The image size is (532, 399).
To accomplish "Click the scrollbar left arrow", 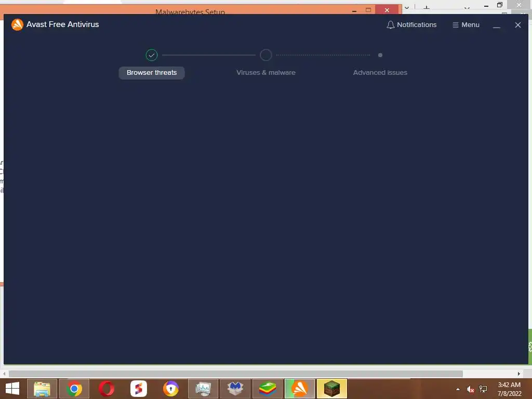I will click(x=4, y=374).
